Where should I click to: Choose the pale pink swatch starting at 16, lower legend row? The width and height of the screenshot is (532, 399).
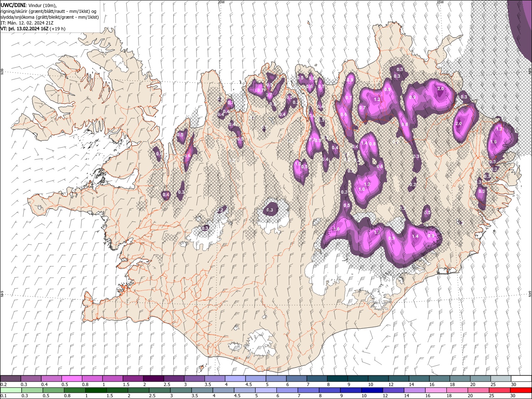pos(436,390)
